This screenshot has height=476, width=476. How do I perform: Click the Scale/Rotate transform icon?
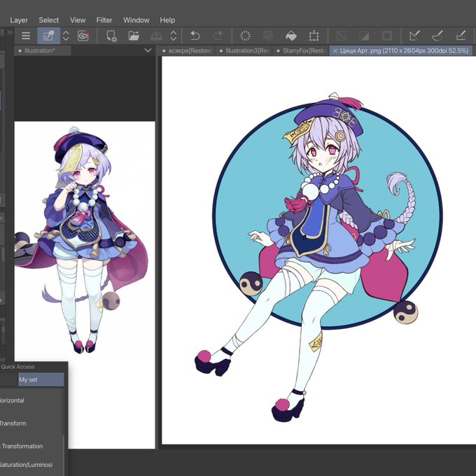(x=314, y=36)
